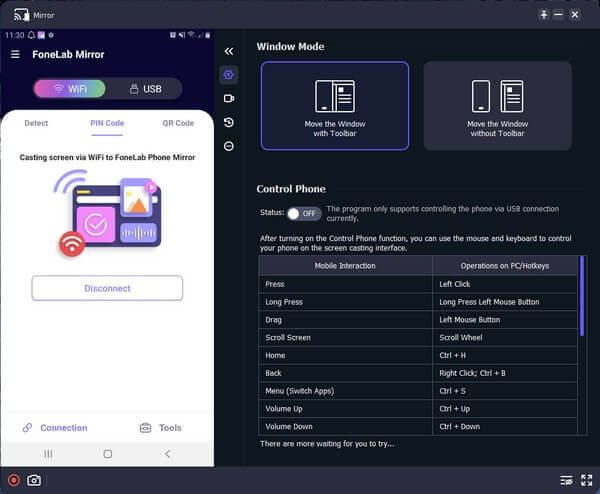
Task: Click the Disconnect button
Action: click(107, 288)
